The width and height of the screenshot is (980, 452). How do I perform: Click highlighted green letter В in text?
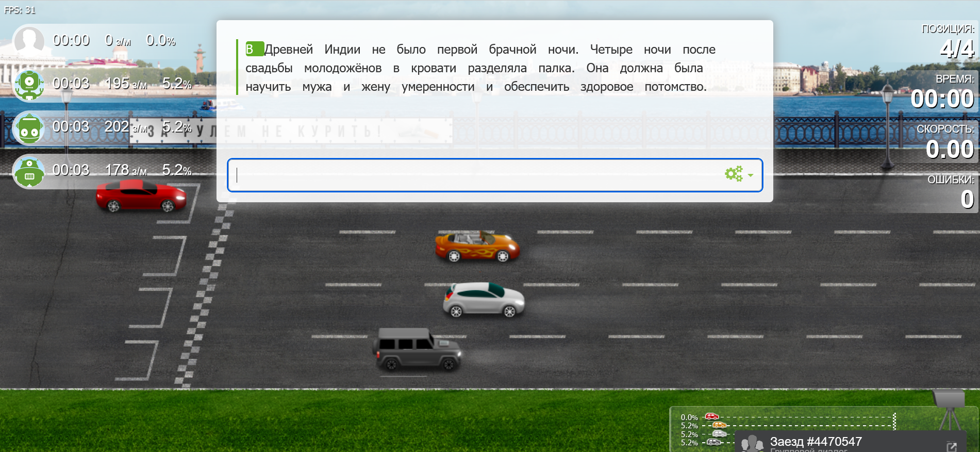pos(254,49)
